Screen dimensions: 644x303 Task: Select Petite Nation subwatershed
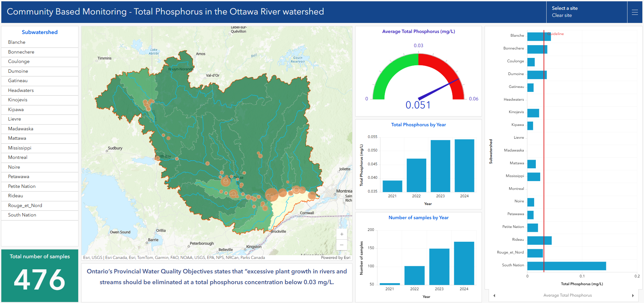[40, 187]
